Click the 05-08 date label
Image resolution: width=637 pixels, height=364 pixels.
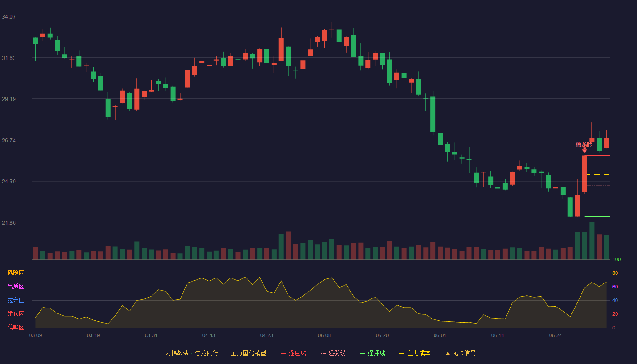324,335
